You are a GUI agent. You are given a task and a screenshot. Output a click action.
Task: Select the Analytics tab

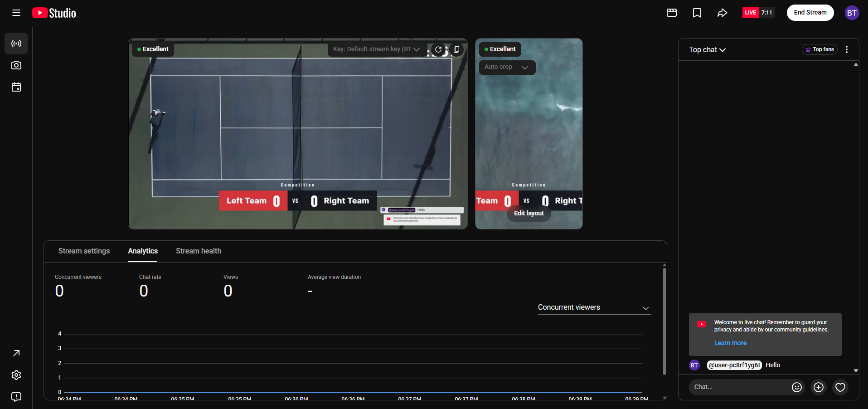(143, 251)
